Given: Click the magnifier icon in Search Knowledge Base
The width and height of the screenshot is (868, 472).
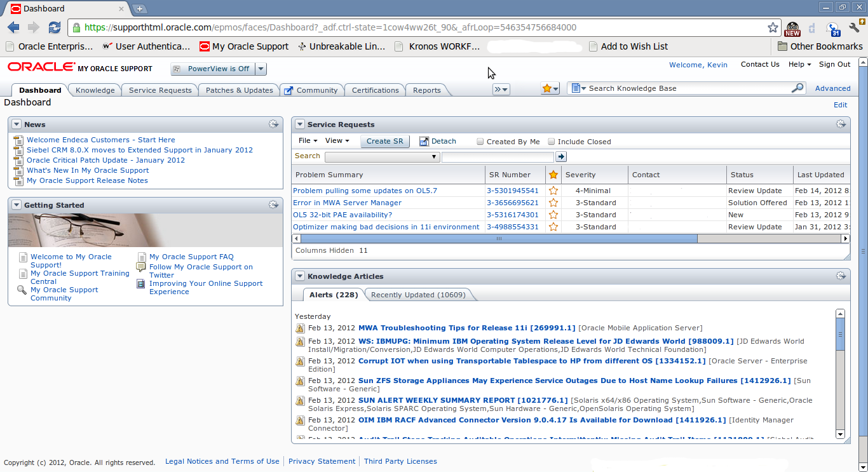Looking at the screenshot, I should click(797, 88).
